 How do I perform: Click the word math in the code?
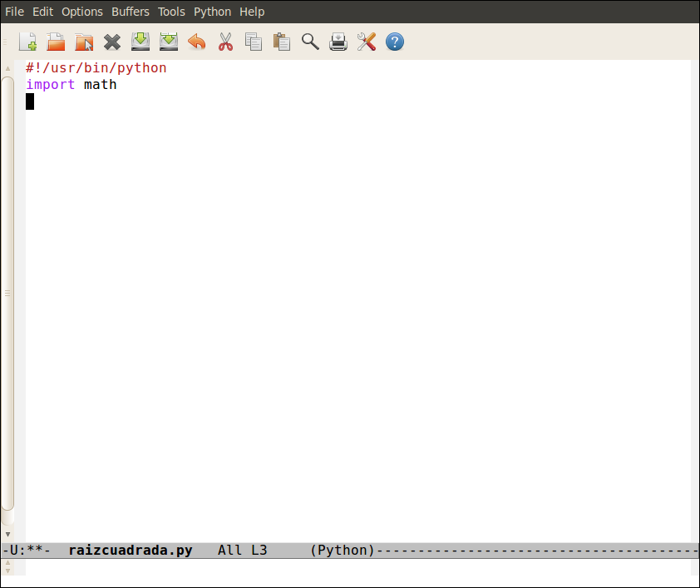pyautogui.click(x=100, y=84)
